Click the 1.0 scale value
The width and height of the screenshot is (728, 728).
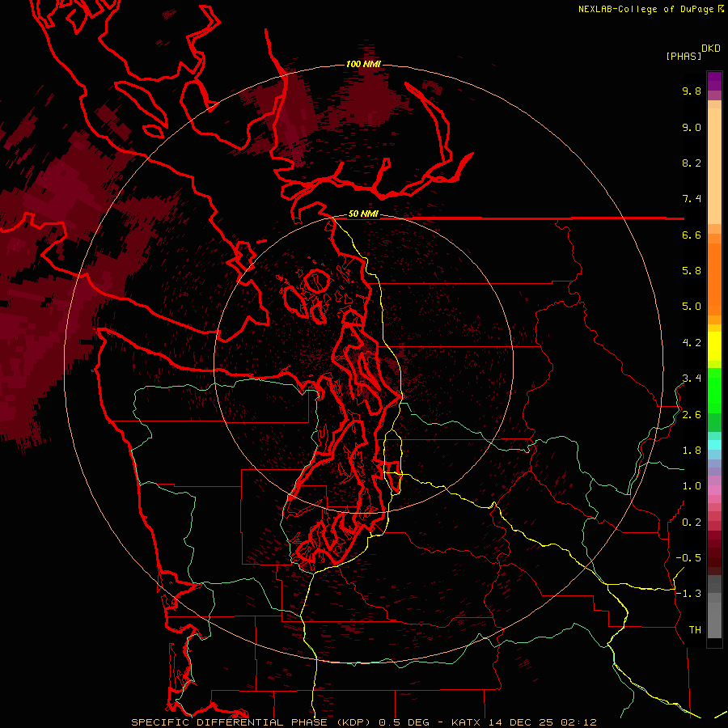[692, 486]
